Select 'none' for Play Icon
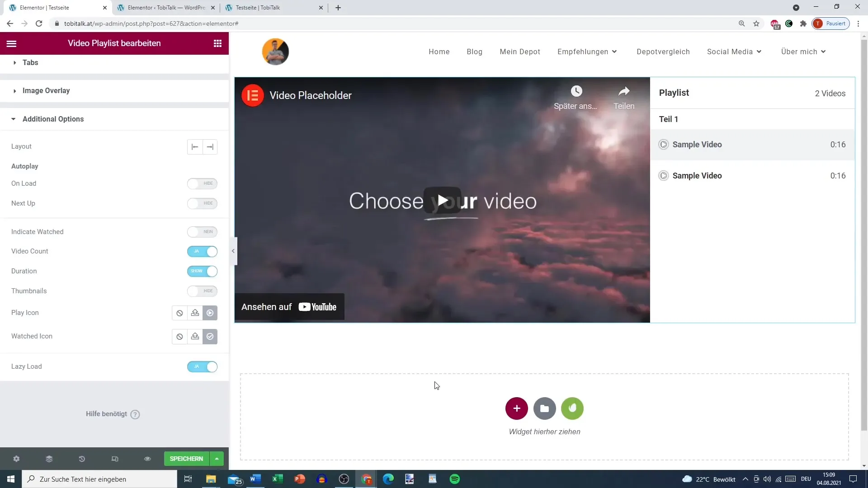The image size is (868, 488). point(179,313)
